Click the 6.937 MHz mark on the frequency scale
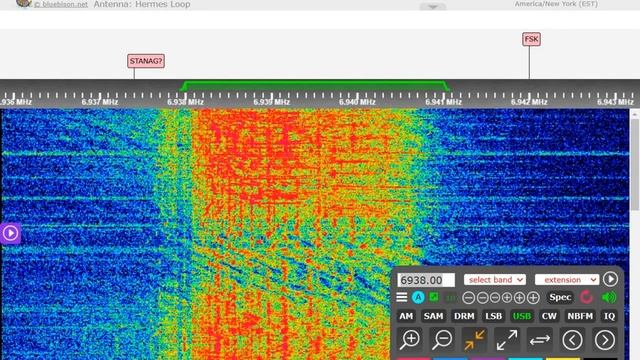This screenshot has width=640, height=360. point(100,102)
